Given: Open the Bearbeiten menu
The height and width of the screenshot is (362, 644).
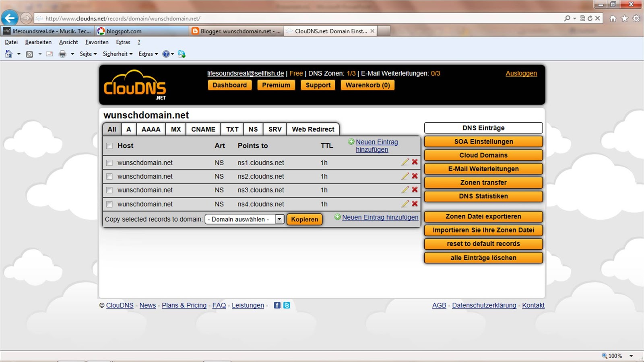Looking at the screenshot, I should click(38, 42).
